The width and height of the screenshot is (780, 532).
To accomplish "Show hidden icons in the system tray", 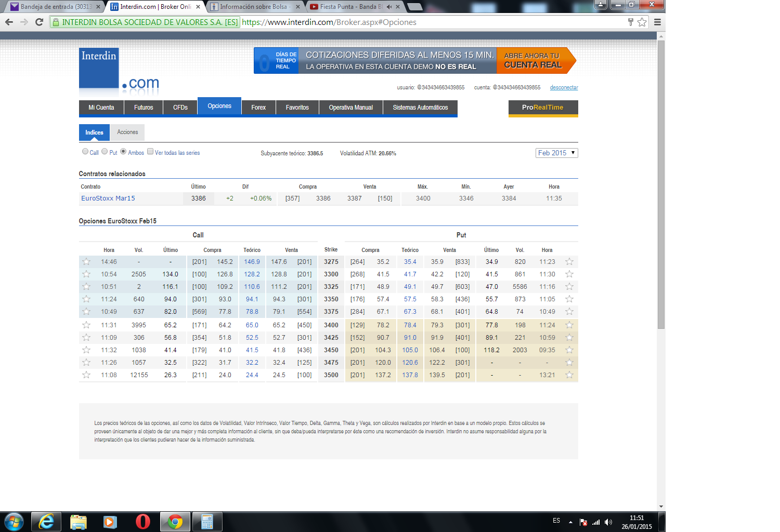I will pos(570,522).
